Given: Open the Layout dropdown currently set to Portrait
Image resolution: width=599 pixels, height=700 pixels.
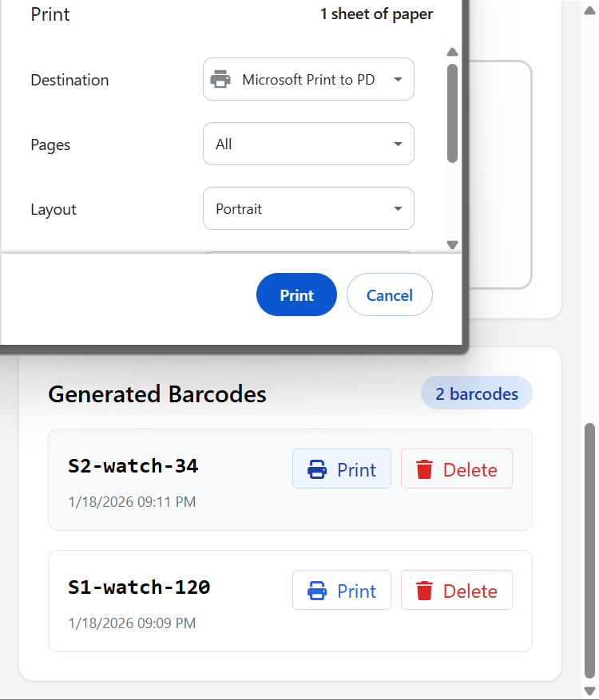Looking at the screenshot, I should [x=308, y=208].
